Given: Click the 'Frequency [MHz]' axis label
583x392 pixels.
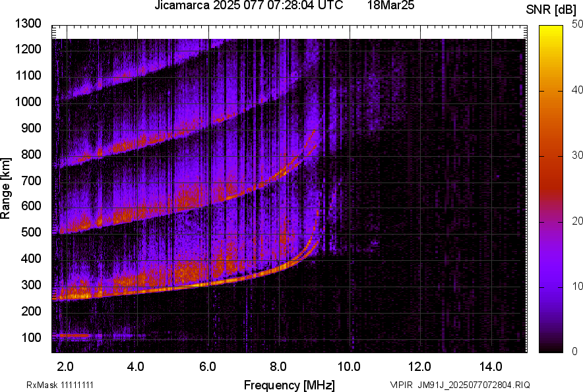Looking at the screenshot, I should pos(289,385).
